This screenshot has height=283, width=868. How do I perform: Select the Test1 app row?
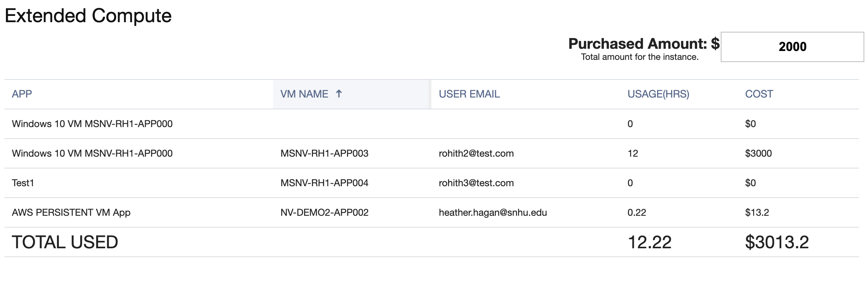click(23, 183)
